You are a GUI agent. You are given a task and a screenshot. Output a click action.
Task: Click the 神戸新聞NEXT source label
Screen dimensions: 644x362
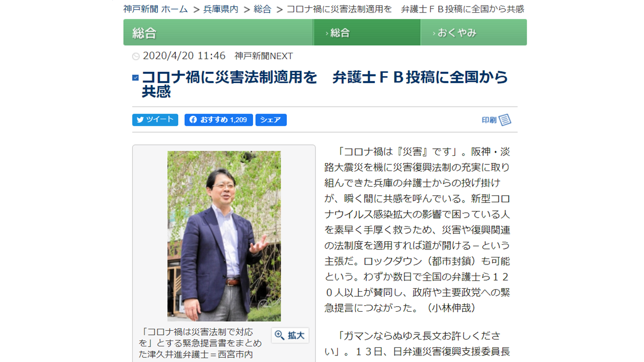point(264,56)
